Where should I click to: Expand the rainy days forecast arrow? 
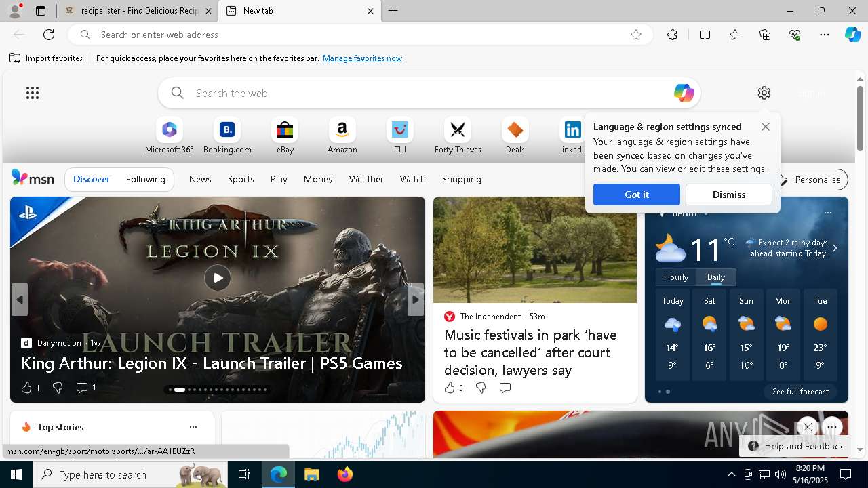(835, 248)
